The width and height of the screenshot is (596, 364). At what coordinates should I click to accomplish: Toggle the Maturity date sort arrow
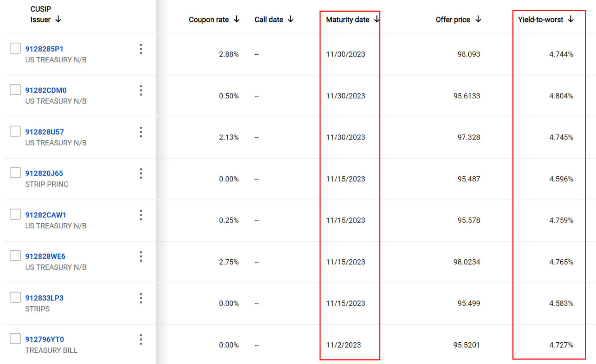point(376,19)
